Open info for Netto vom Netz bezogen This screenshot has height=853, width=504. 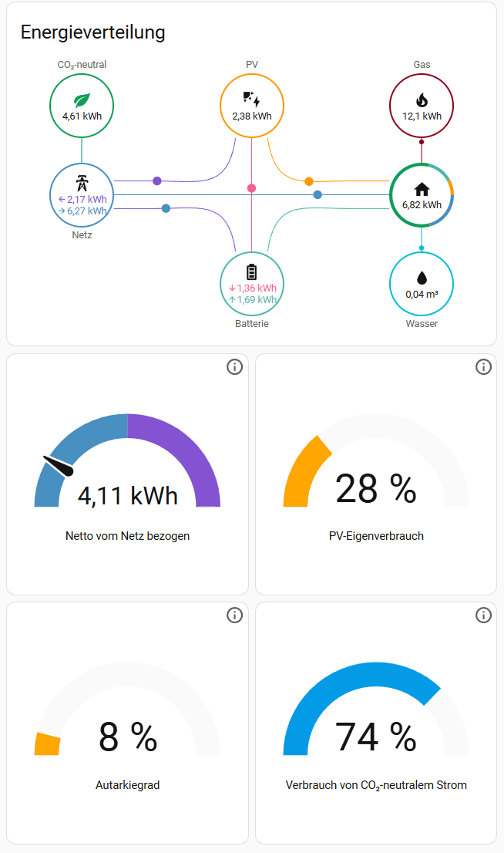point(235,367)
